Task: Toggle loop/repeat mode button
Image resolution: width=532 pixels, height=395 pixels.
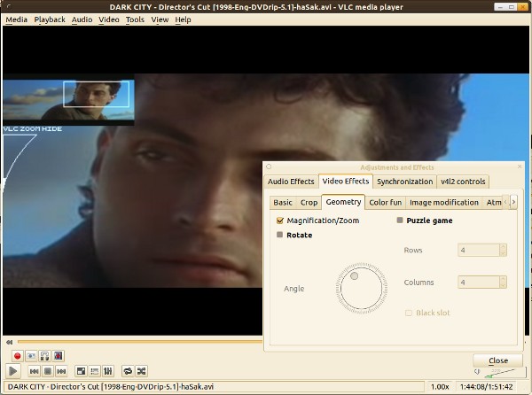Action: pos(128,371)
